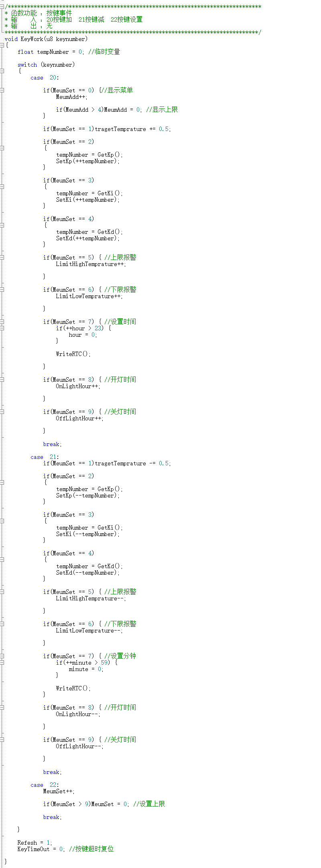Collapse the block containing LimitHighTemprature++

(x=2, y=258)
